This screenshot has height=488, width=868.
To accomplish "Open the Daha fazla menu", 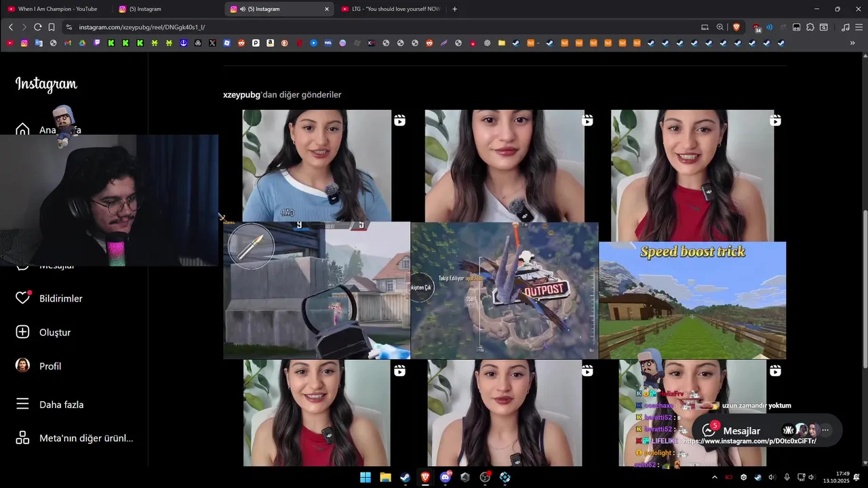I will click(x=50, y=405).
